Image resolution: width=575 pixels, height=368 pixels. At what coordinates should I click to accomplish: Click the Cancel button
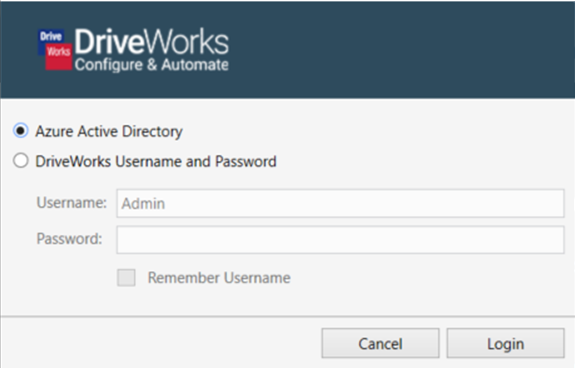380,343
